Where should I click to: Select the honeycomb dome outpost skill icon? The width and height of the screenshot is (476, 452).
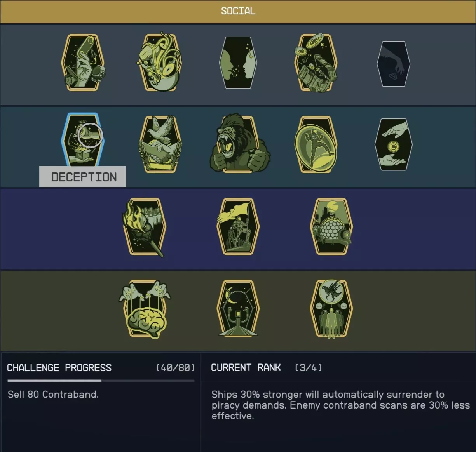pyautogui.click(x=331, y=226)
